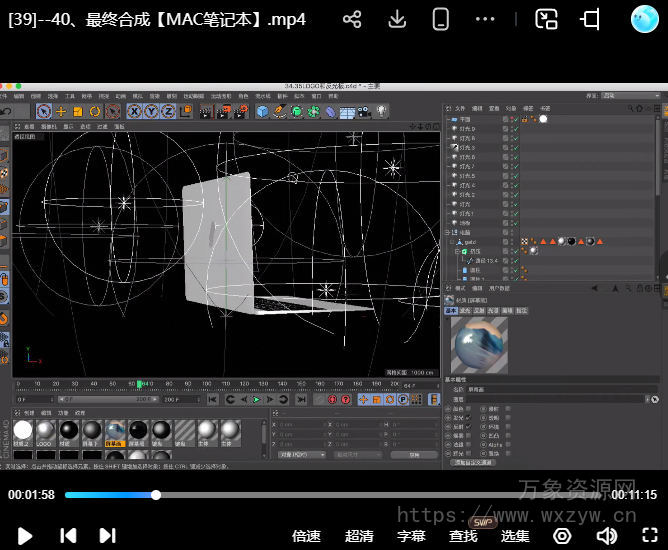The height and width of the screenshot is (550, 668).
Task: Click the blue material sphere preview thumbnail
Action: pyautogui.click(x=479, y=346)
